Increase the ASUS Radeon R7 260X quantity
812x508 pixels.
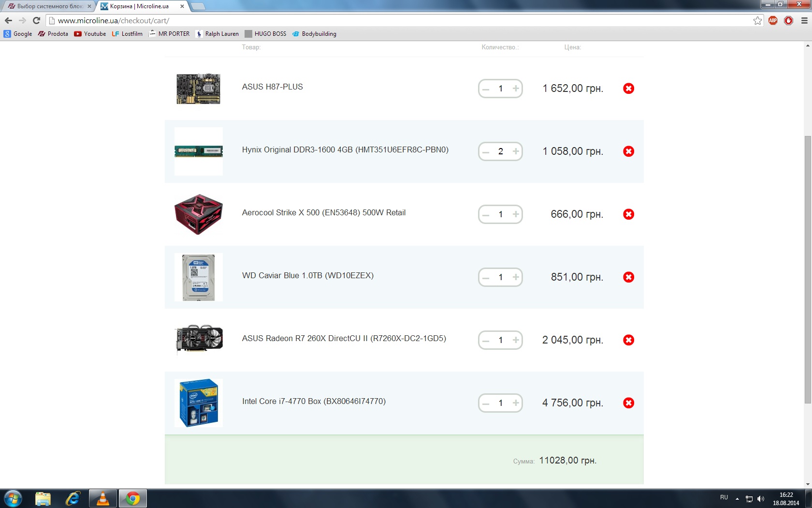[x=516, y=340]
